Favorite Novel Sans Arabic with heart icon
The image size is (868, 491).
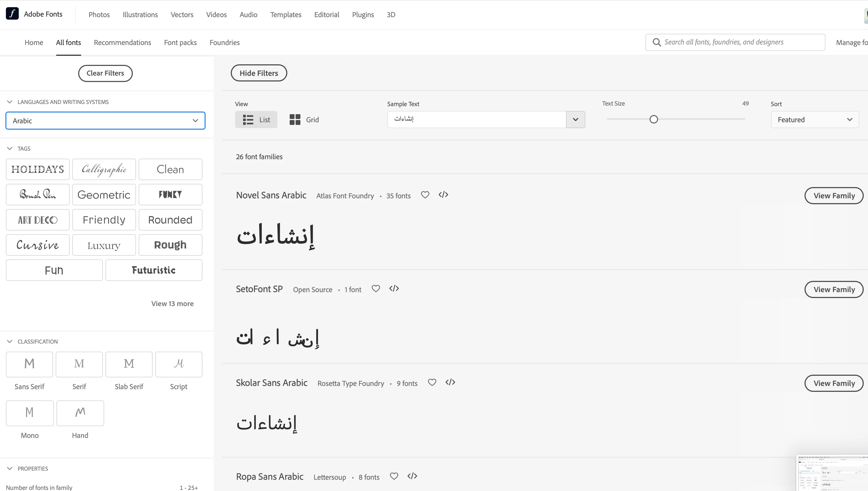425,195
